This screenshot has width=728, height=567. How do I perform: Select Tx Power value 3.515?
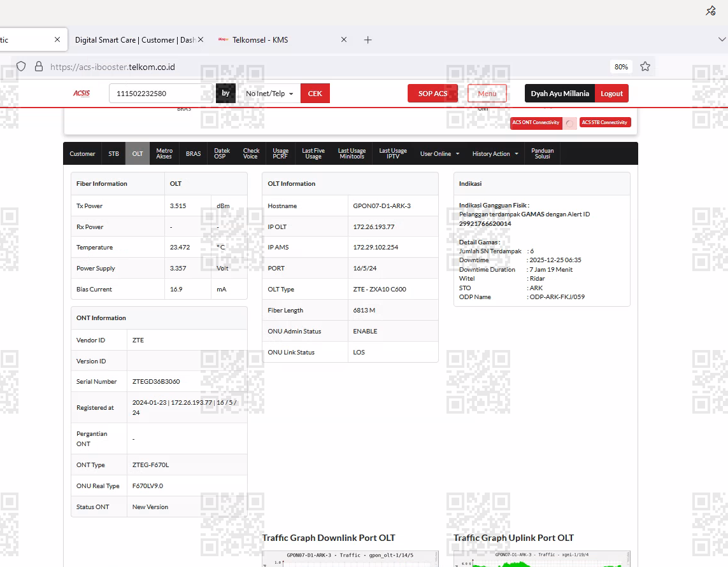point(178,206)
